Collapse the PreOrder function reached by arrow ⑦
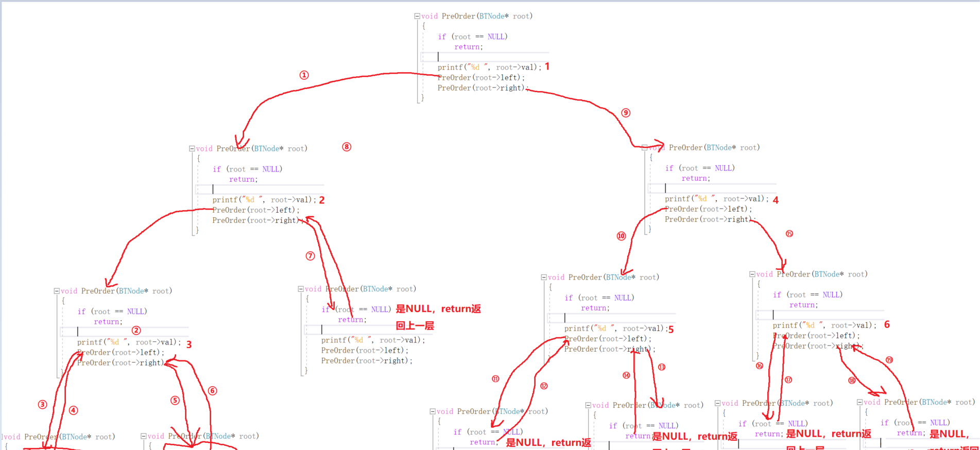Screen dimensions: 980x450 pos(301,289)
